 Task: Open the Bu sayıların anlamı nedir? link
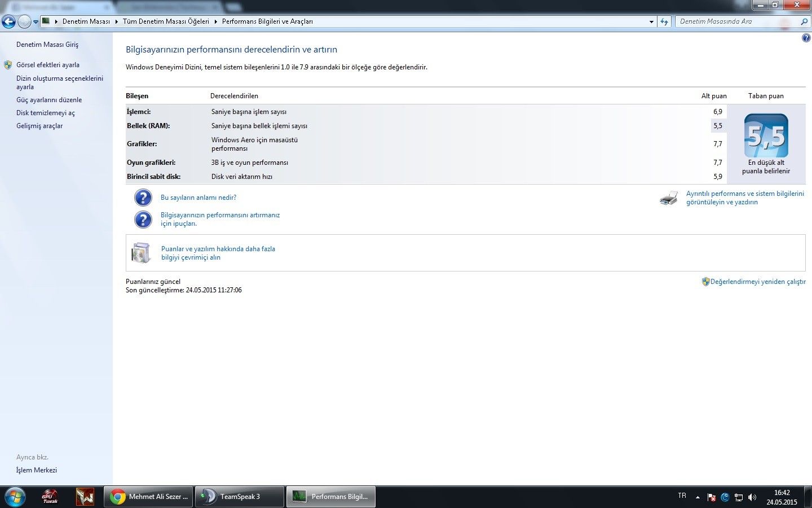click(x=198, y=198)
